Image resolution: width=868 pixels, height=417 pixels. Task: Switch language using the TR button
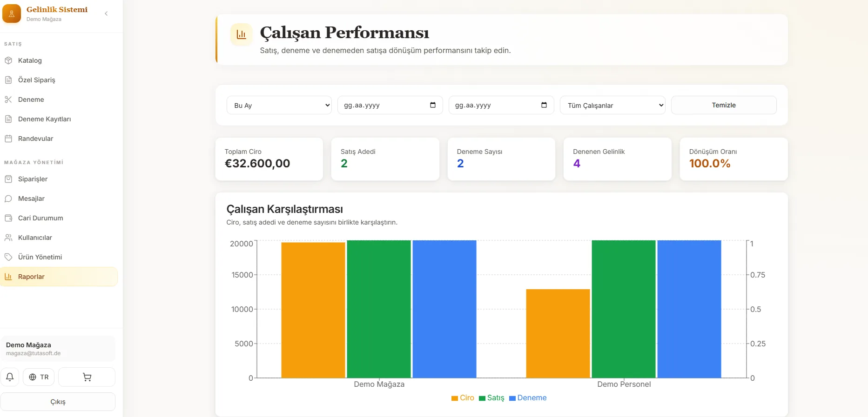39,377
